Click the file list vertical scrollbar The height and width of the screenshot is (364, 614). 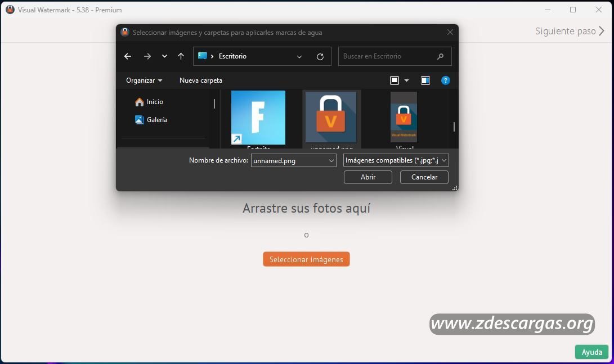click(454, 127)
